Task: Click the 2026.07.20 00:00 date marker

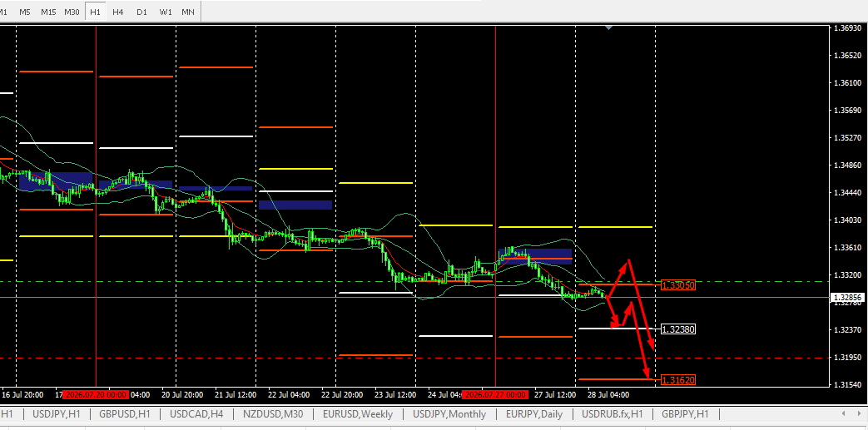Action: (x=97, y=395)
